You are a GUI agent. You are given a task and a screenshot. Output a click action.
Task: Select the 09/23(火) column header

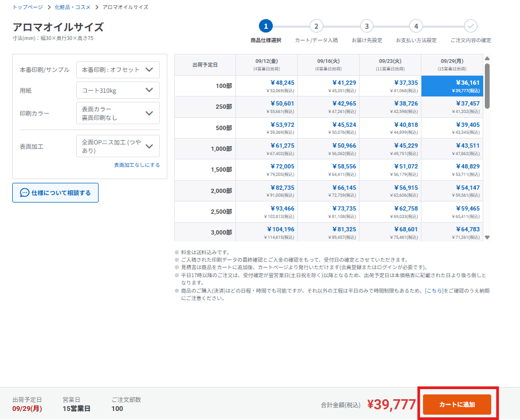[391, 64]
